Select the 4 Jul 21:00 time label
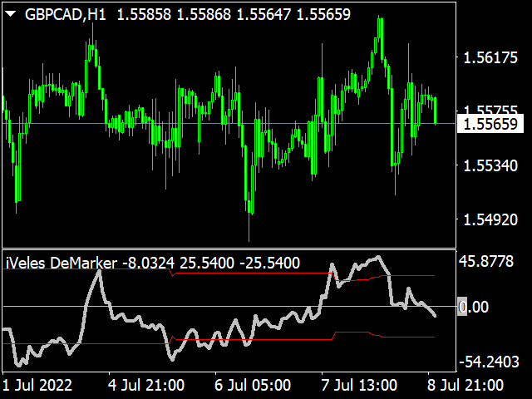 [x=146, y=386]
